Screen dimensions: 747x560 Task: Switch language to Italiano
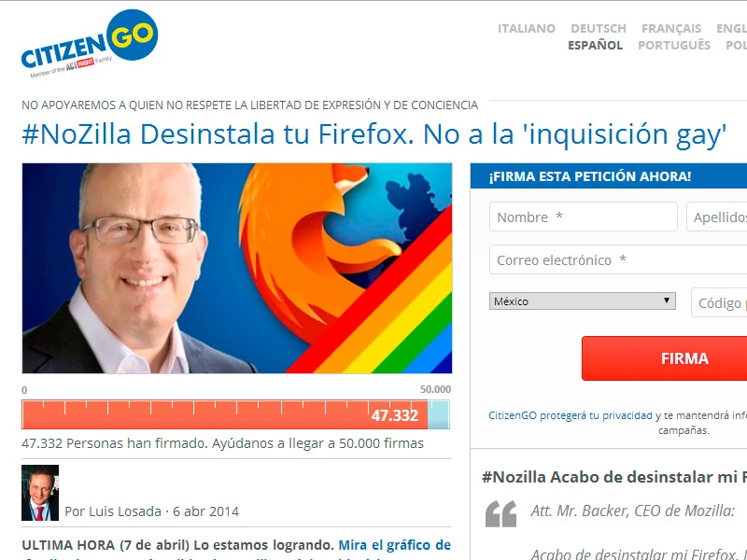pos(527,29)
